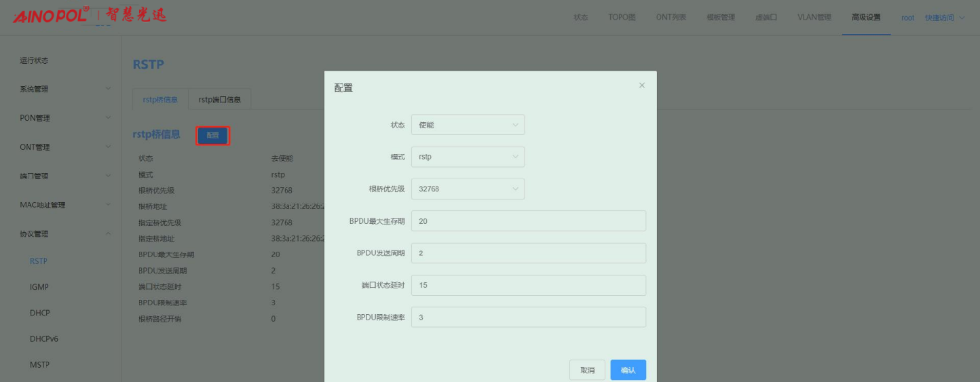The height and width of the screenshot is (382, 980).
Task: Open TOPO图 in top navigation
Action: [x=622, y=18]
